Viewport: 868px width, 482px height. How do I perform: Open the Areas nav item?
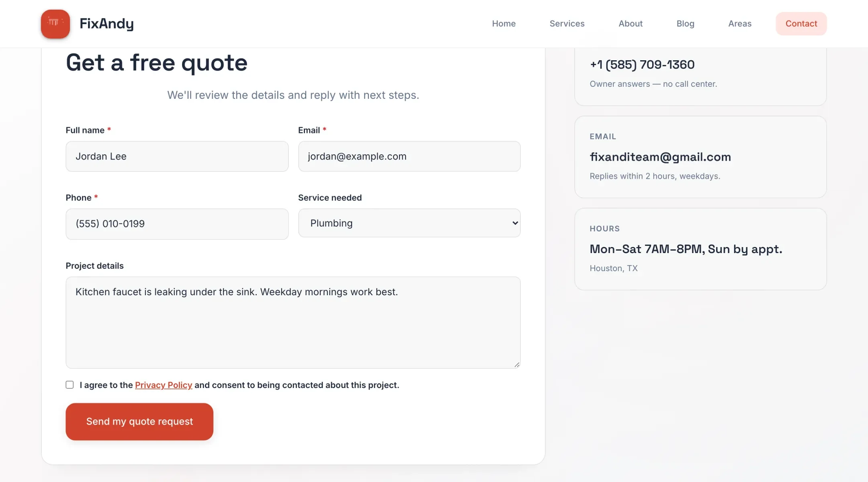click(x=740, y=24)
